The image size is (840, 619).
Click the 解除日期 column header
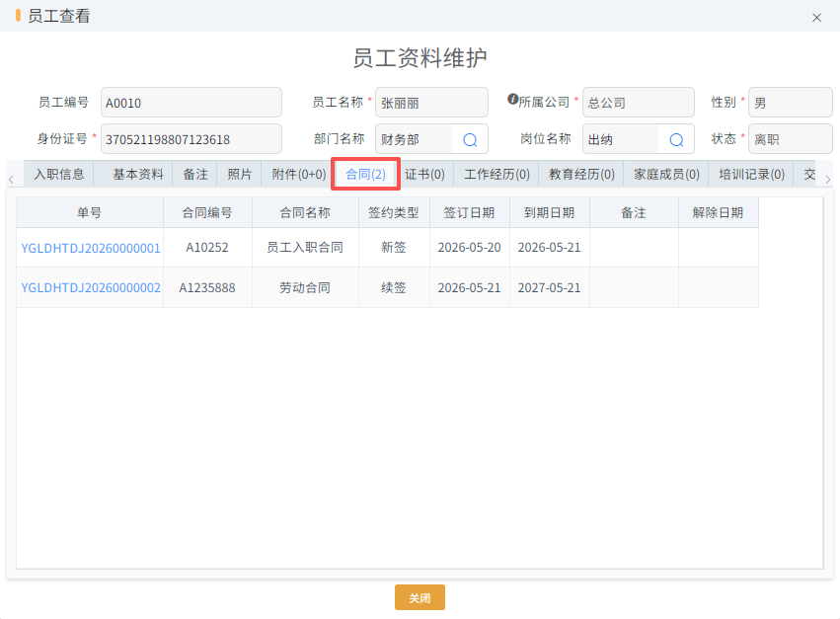(718, 213)
